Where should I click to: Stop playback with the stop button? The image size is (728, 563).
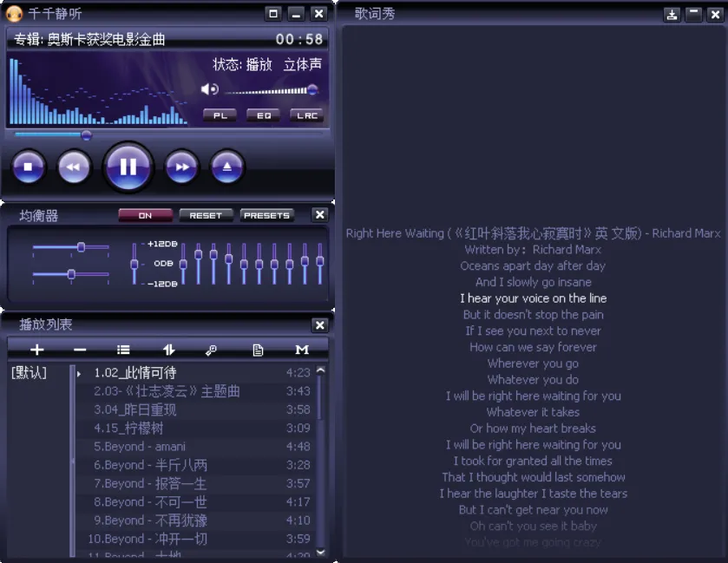coord(29,167)
